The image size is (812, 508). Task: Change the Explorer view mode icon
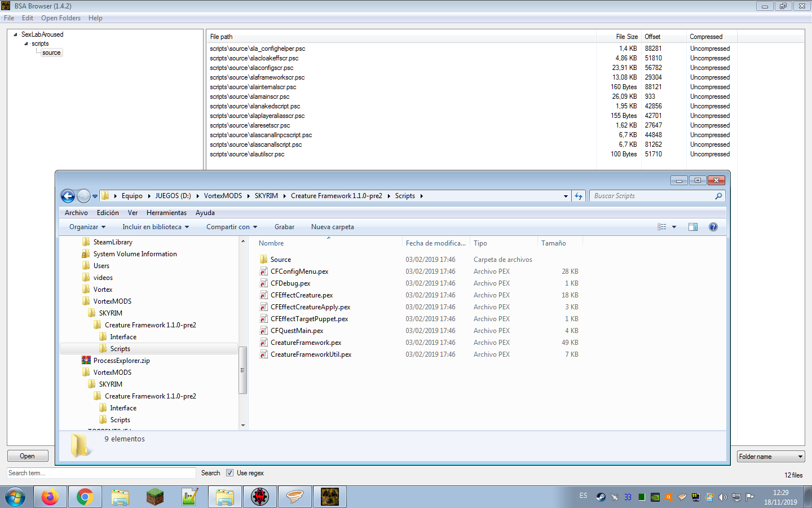(662, 227)
